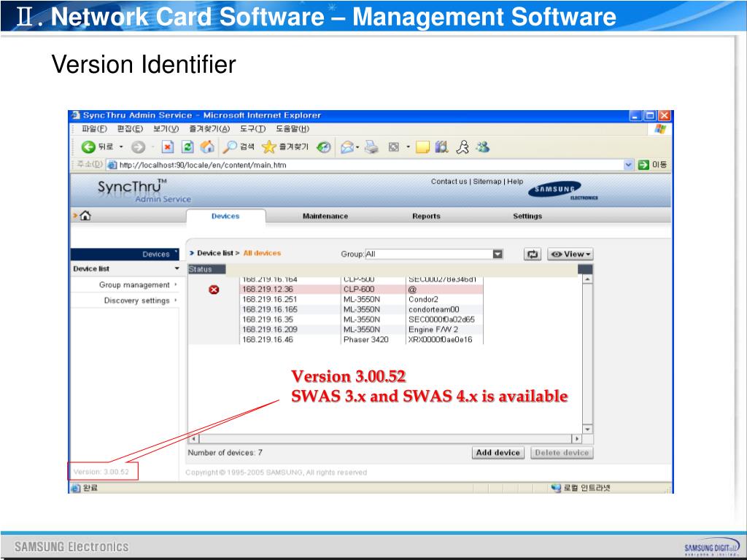The height and width of the screenshot is (560, 747).
Task: Click the browser Home icon
Action: click(x=207, y=147)
